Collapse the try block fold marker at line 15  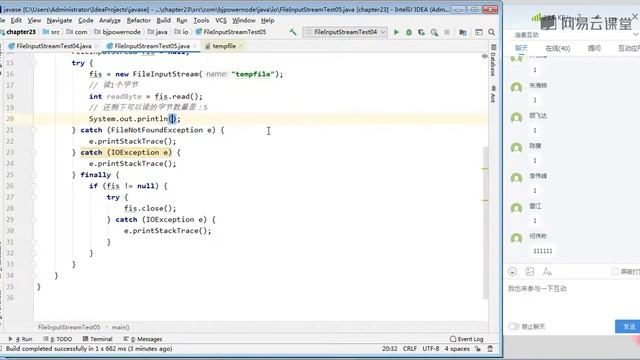pyautogui.click(x=34, y=63)
